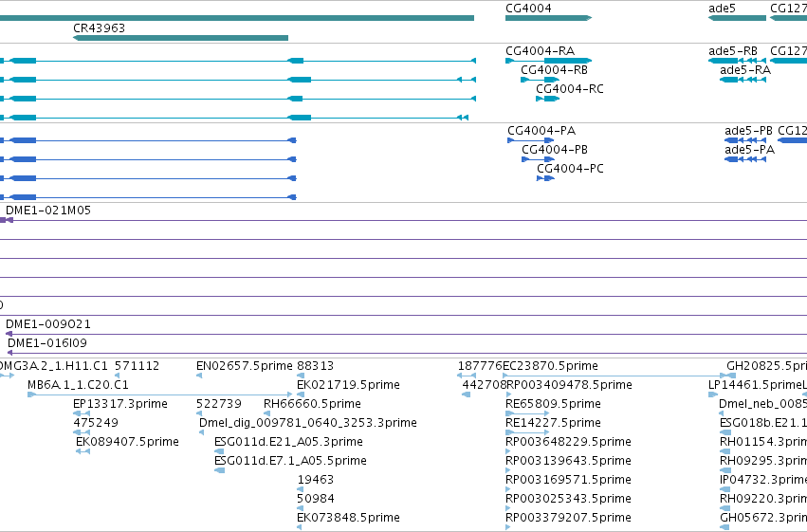Select the ade5-RB transcript
807x532 pixels.
click(737, 61)
